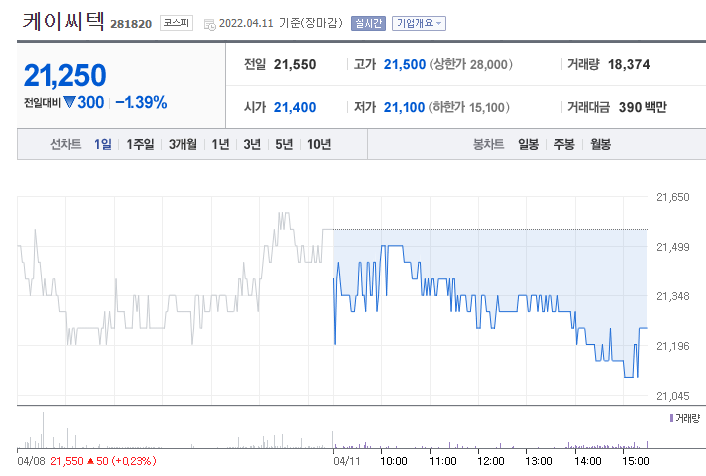Show the 3년 line chart
This screenshot has height=476, width=706.
click(252, 144)
